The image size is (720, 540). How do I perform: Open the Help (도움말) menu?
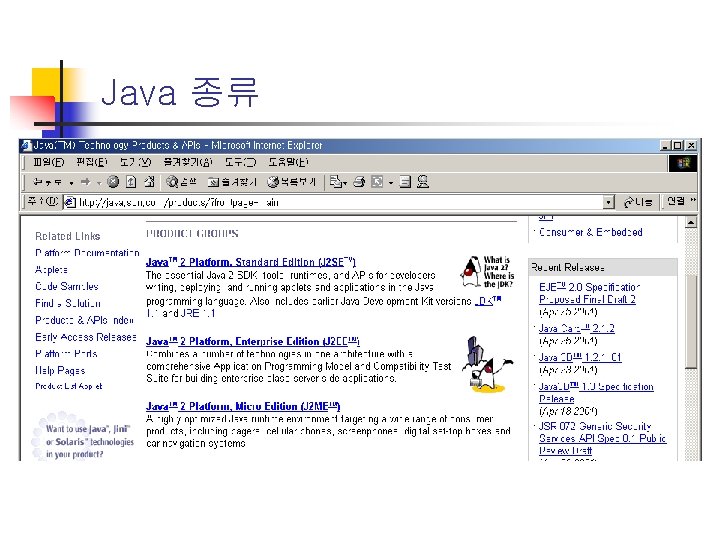pyautogui.click(x=288, y=162)
